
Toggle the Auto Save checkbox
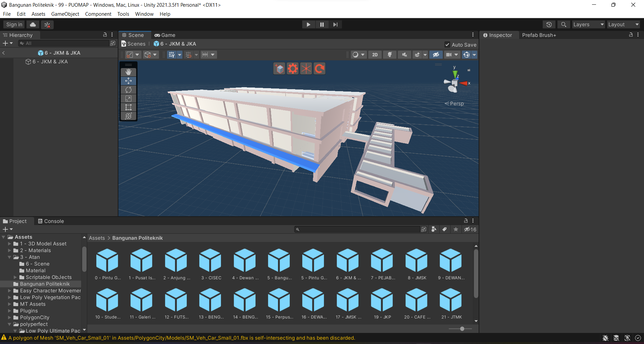(x=447, y=45)
